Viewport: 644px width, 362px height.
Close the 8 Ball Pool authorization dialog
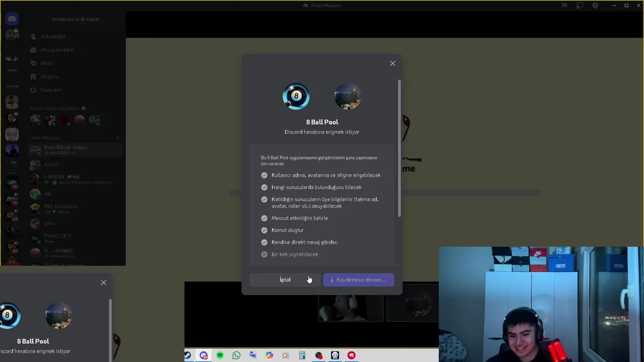392,63
